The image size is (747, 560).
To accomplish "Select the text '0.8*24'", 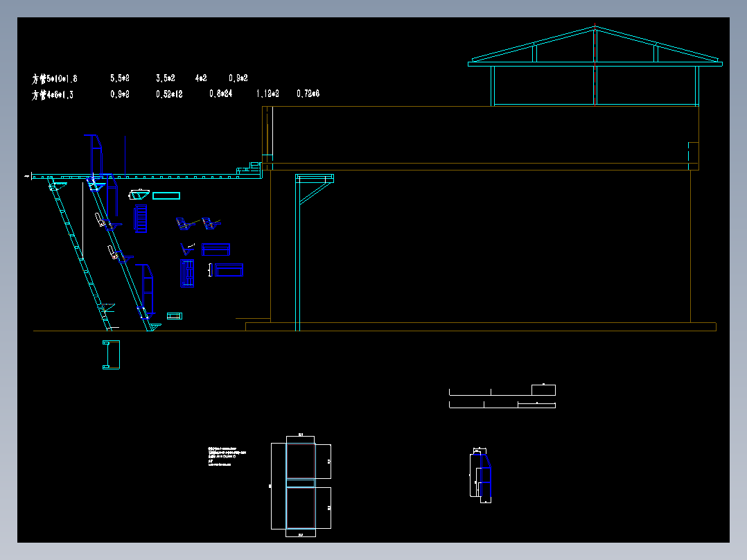I will [220, 94].
